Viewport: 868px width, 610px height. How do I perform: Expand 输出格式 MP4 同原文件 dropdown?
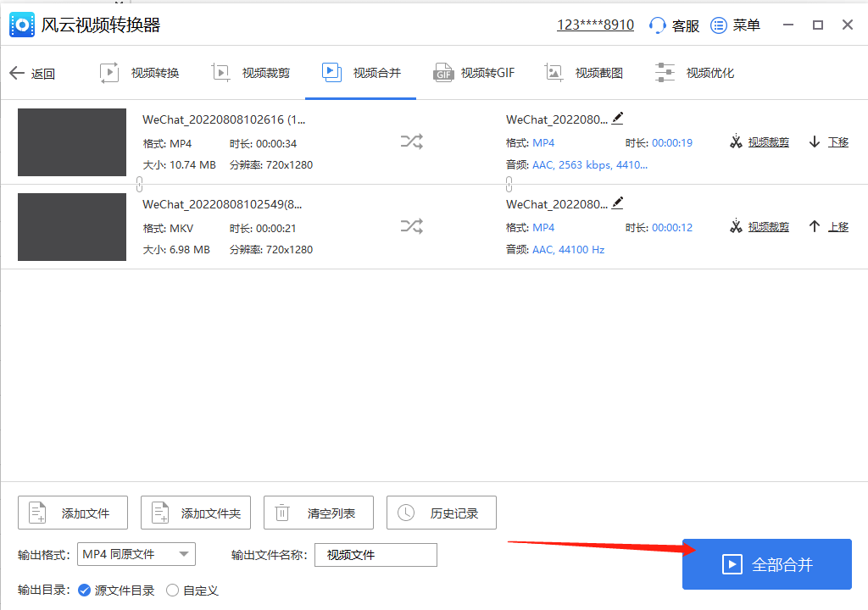point(136,554)
